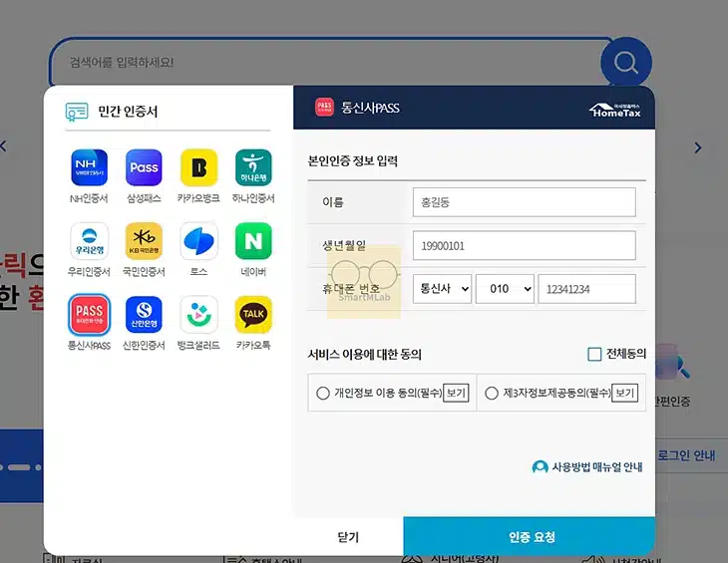
Task: Click the right carousel arrow in the background
Action: (x=698, y=147)
